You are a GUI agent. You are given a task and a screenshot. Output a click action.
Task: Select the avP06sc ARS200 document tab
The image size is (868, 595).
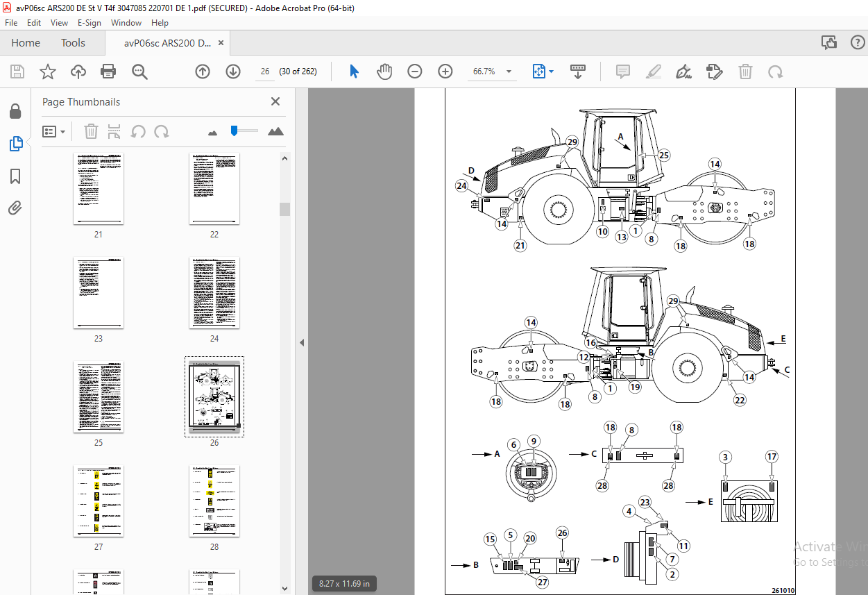click(x=168, y=43)
